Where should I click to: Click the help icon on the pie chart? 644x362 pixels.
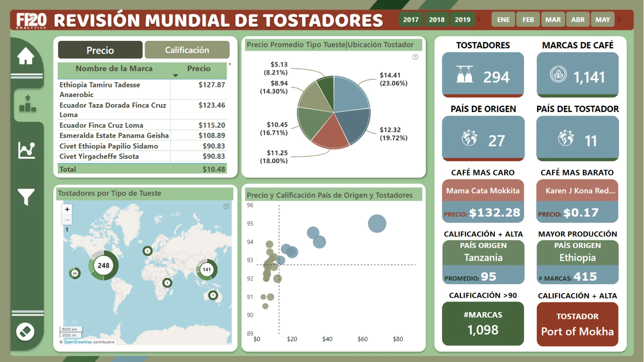(x=415, y=57)
